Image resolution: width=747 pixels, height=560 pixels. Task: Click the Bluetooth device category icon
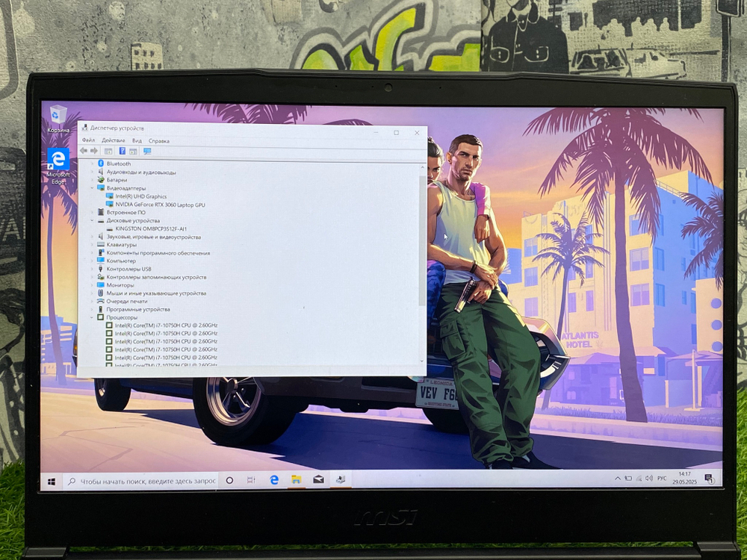click(100, 164)
